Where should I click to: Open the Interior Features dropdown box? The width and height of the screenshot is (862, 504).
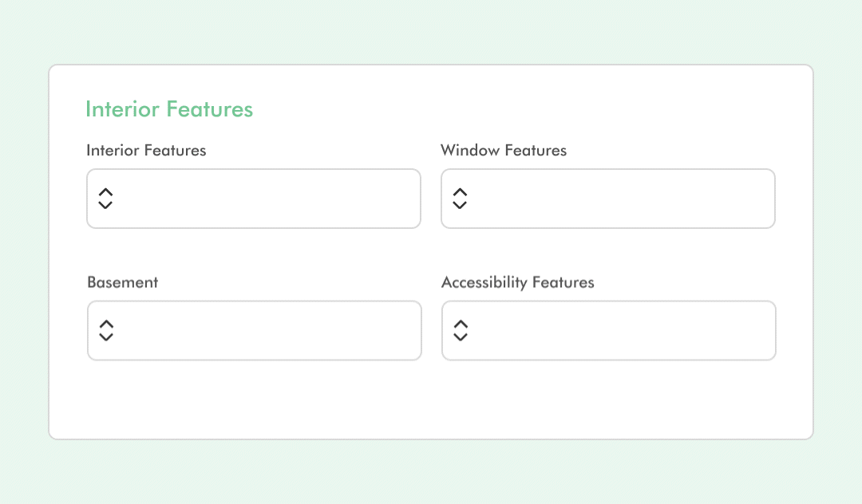click(254, 199)
